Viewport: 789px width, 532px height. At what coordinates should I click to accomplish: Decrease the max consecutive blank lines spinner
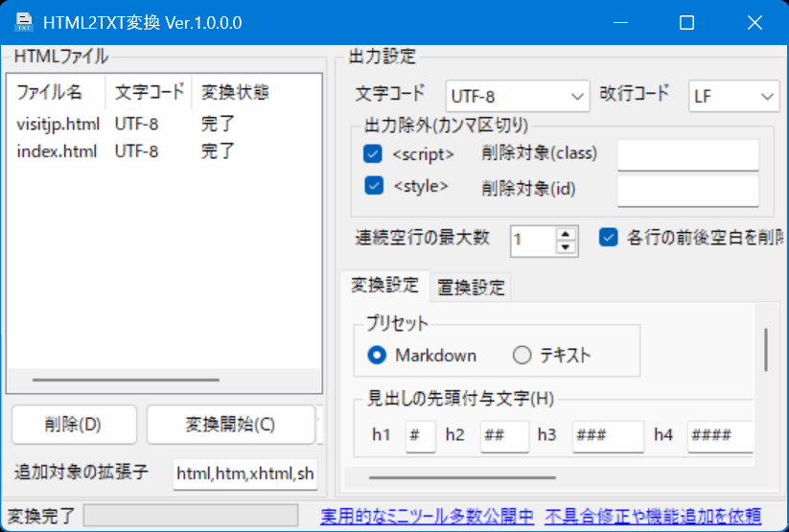(x=568, y=246)
